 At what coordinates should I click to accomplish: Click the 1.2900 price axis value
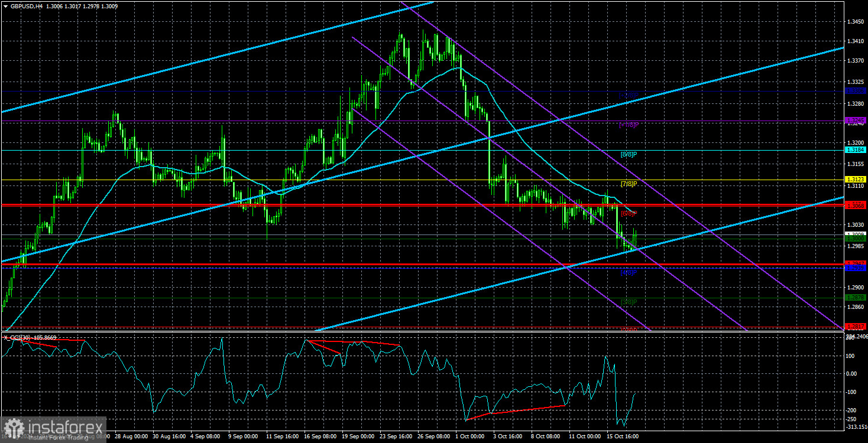pyautogui.click(x=856, y=288)
